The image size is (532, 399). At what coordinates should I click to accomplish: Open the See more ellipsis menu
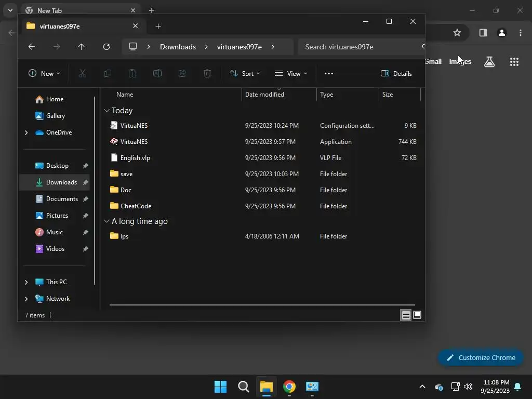329,73
